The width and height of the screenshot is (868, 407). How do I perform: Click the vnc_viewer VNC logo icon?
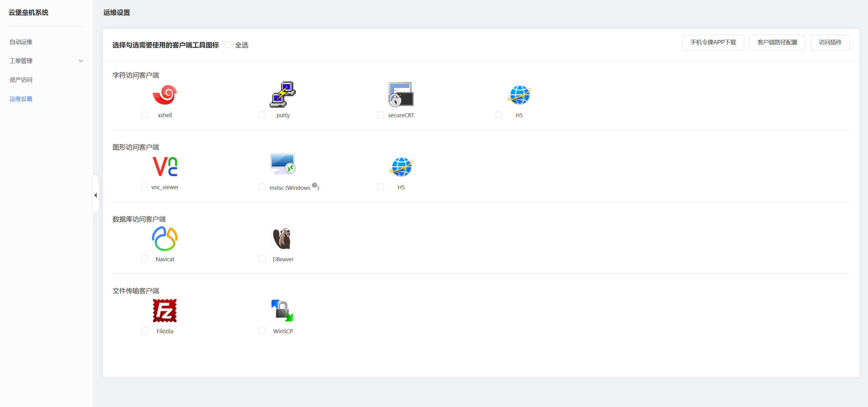(x=165, y=167)
